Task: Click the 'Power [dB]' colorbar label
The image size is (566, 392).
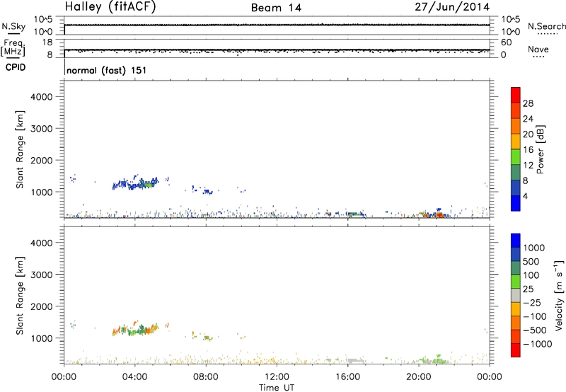Action: 541,149
